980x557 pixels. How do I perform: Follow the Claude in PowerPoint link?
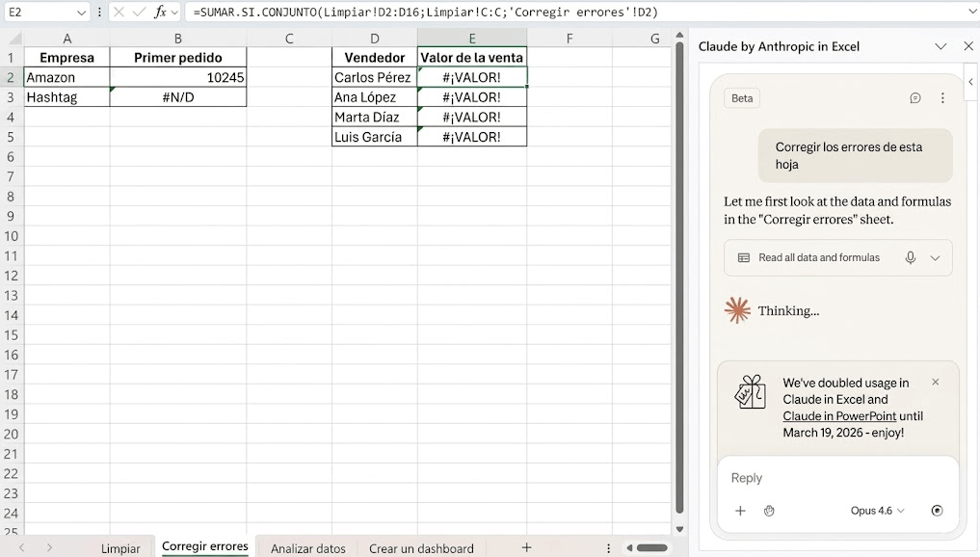click(839, 415)
